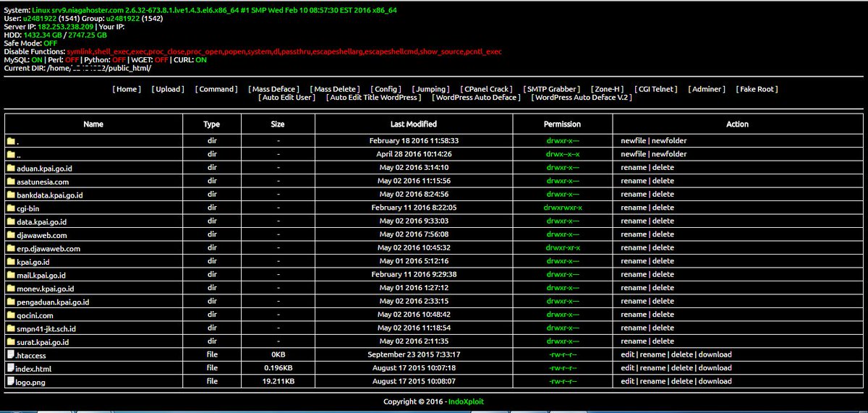The image size is (868, 413).
Task: Open the Jumping menu item
Action: (x=432, y=89)
